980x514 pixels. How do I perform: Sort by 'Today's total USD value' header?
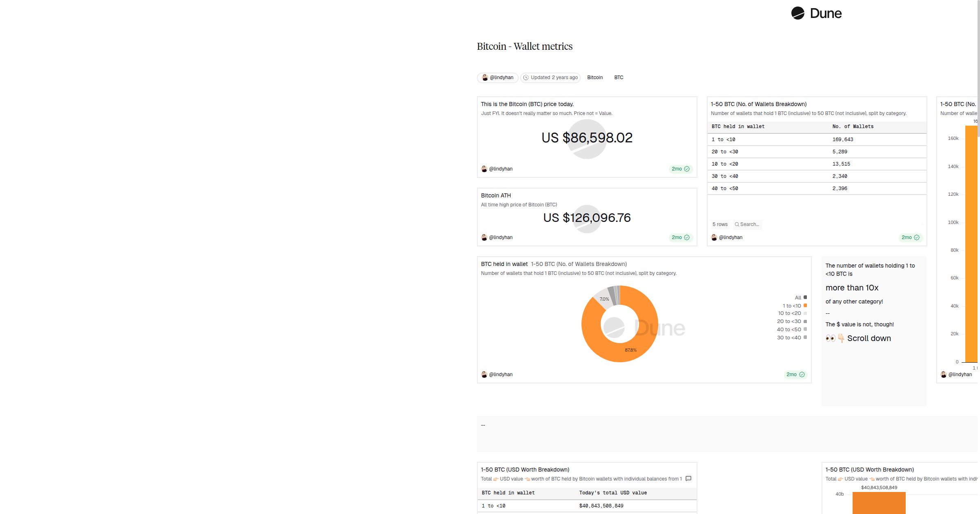pyautogui.click(x=612, y=493)
